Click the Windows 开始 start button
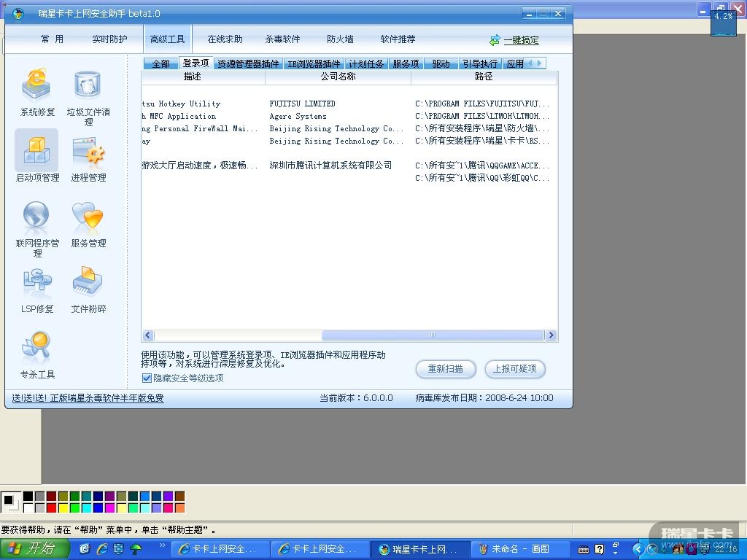 (34, 549)
